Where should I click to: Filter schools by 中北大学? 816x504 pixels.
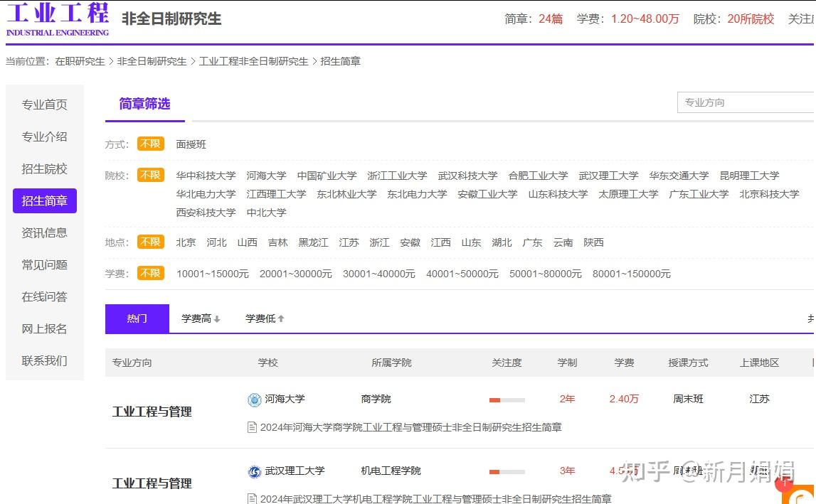tap(266, 213)
